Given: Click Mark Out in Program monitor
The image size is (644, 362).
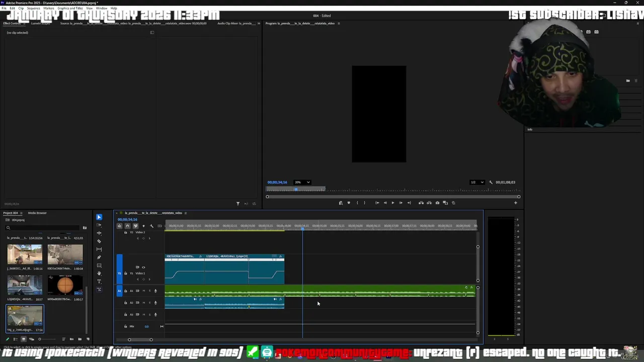Looking at the screenshot, I should pos(365,203).
